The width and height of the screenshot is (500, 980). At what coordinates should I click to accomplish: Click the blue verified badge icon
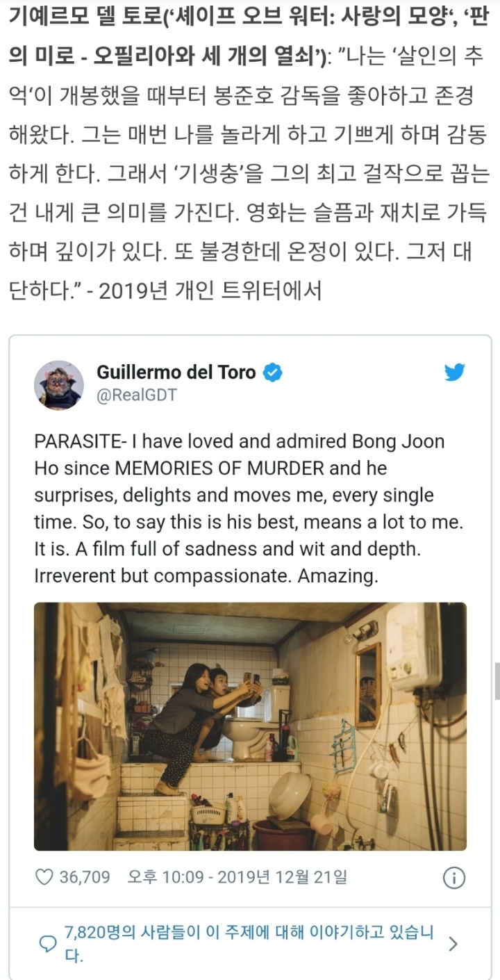click(x=274, y=372)
